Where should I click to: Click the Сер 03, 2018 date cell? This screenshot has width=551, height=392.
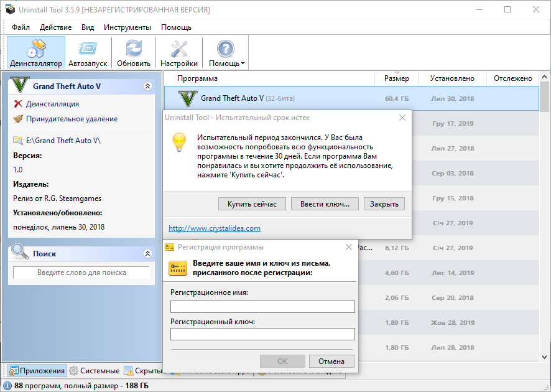[453, 174]
